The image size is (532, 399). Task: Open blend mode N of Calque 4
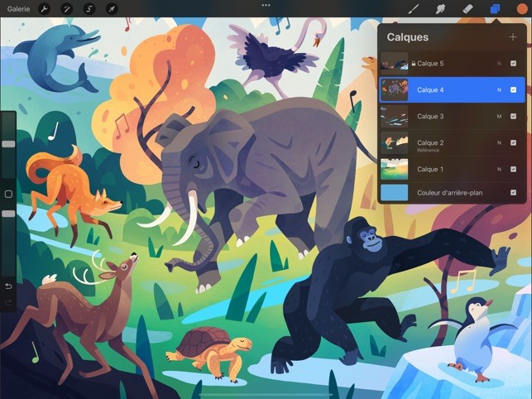499,90
